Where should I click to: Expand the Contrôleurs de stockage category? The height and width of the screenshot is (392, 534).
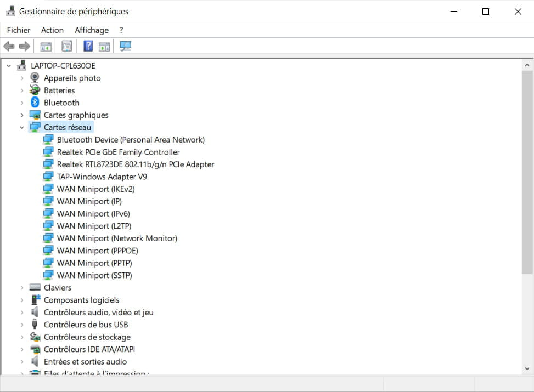click(x=22, y=337)
